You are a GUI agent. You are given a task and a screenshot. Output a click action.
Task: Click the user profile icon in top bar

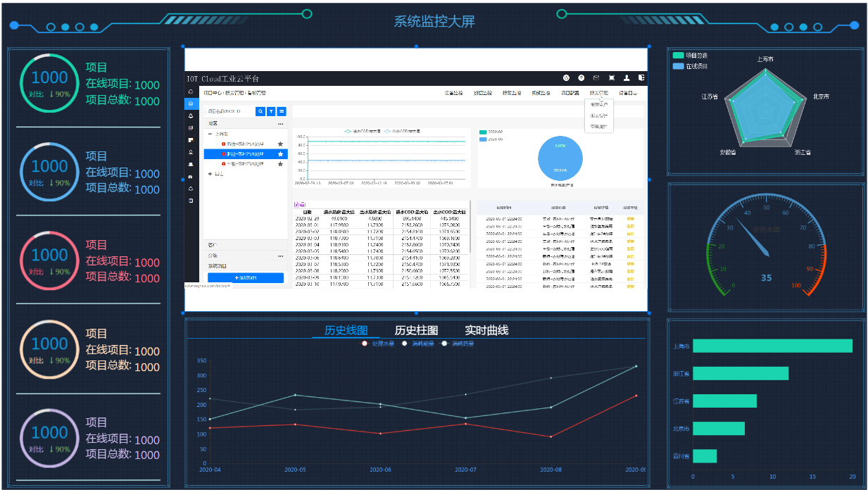[627, 78]
